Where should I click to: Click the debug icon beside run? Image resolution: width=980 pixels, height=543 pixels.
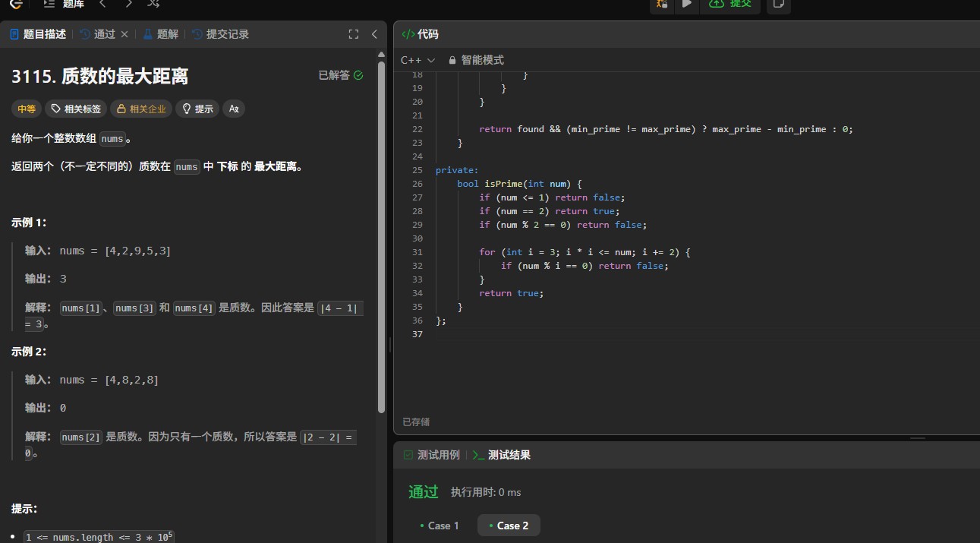point(662,5)
